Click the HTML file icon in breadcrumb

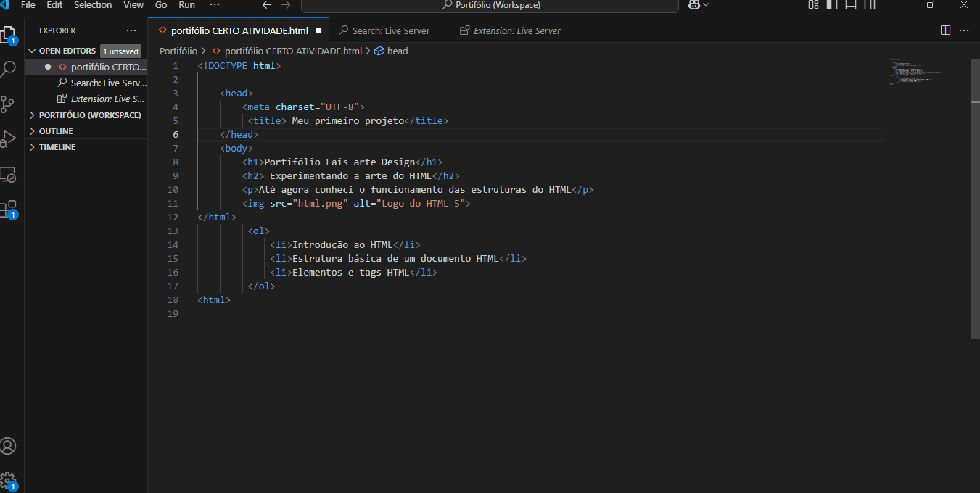point(216,51)
